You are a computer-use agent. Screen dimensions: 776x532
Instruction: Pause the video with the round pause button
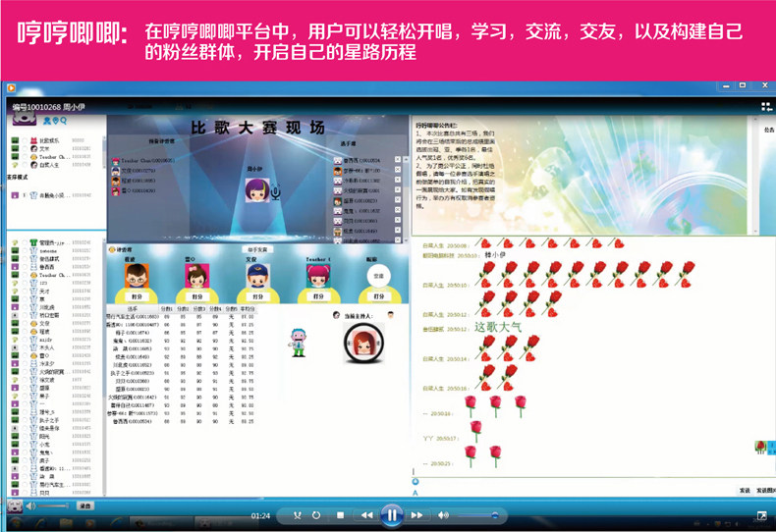tap(392, 515)
